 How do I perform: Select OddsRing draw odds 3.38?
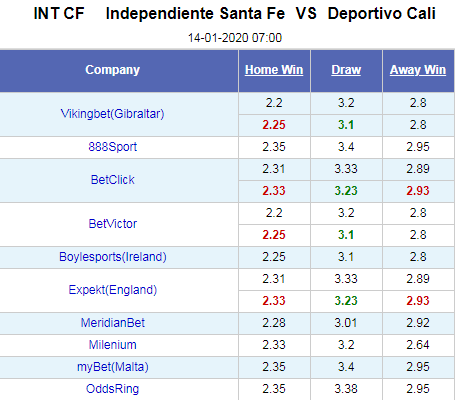pos(346,389)
